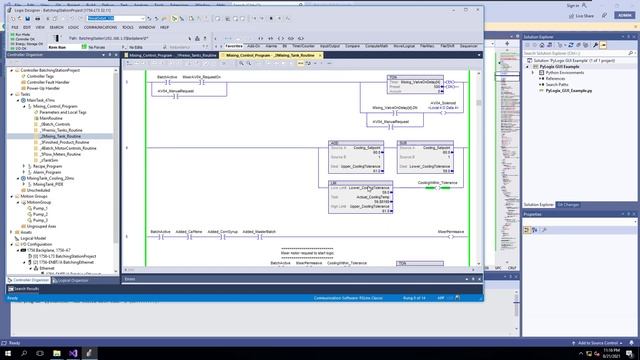Open Logix Designer from the taskbar
This screenshot has width=640, height=360.
point(89,353)
